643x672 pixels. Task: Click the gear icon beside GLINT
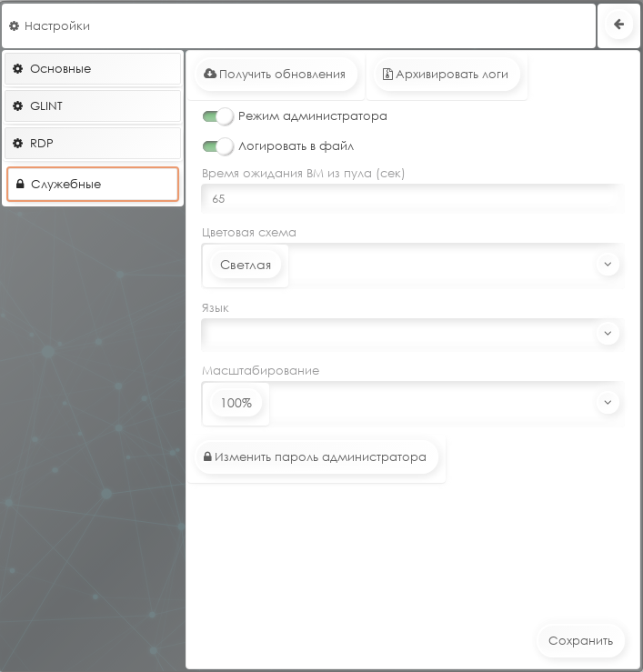(x=17, y=105)
